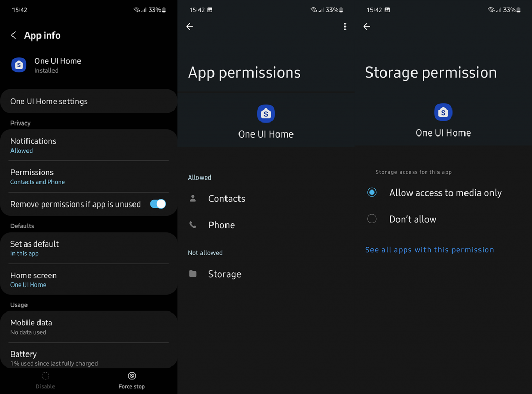
Task: Tap the App permissions heading
Action: pos(244,73)
